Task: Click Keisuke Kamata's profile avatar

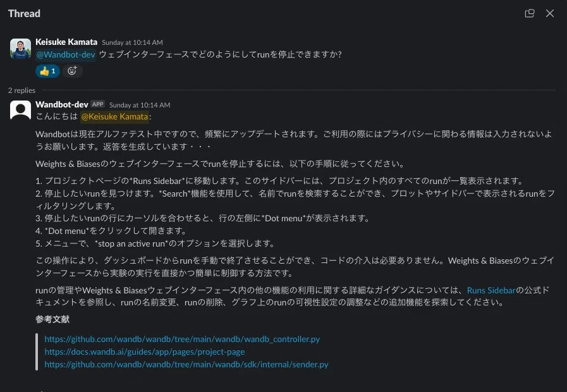Action: (x=20, y=49)
